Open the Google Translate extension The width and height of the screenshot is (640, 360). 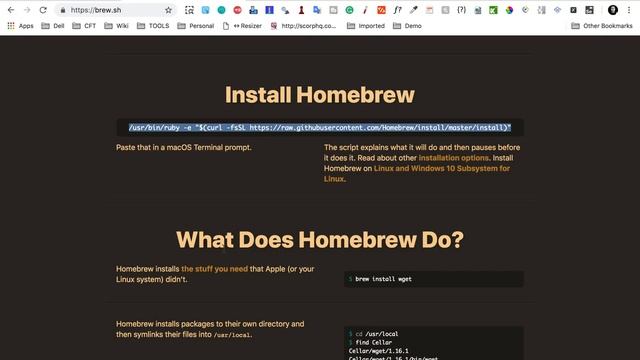(x=317, y=10)
